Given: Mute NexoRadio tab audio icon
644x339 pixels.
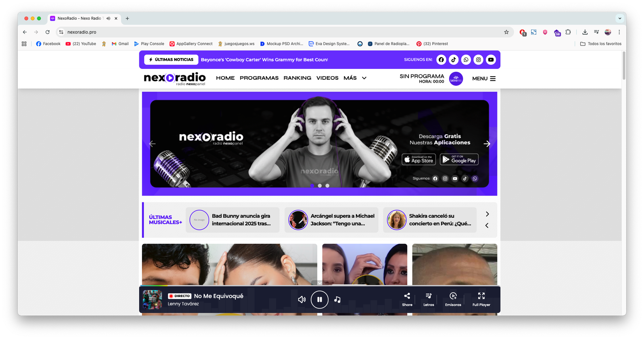Looking at the screenshot, I should tap(108, 18).
